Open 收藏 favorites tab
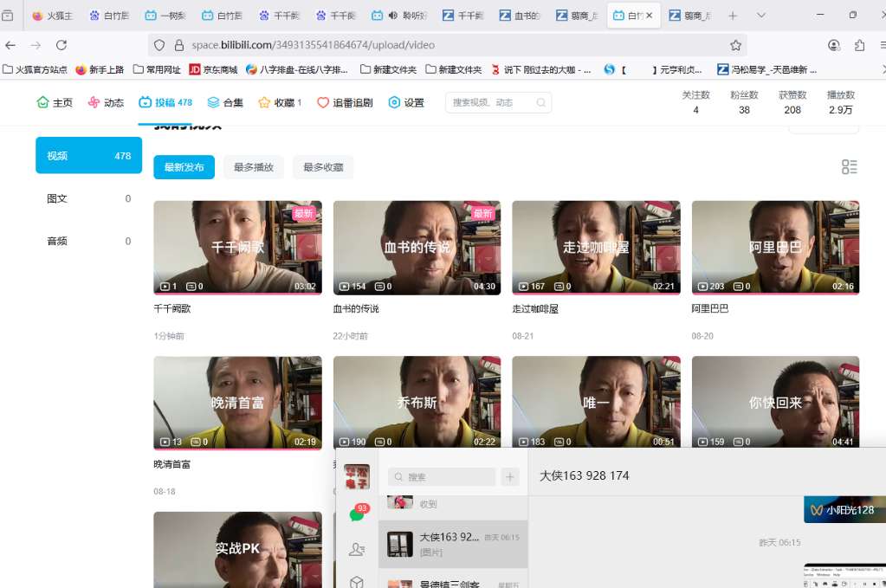The width and height of the screenshot is (886, 588). (x=280, y=102)
